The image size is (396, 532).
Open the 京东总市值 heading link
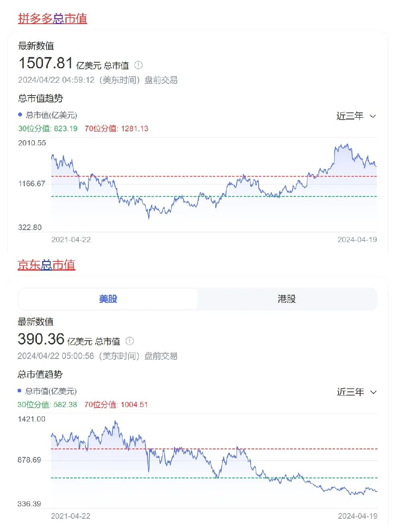pyautogui.click(x=46, y=265)
